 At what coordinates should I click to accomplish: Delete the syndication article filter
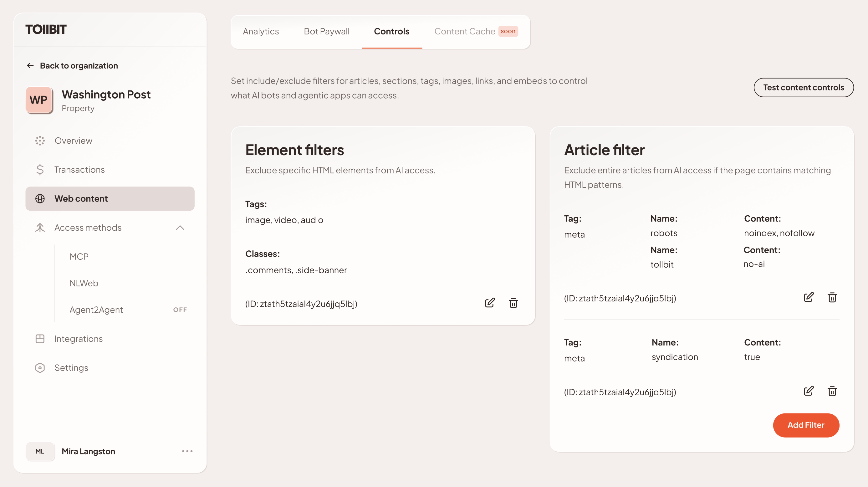tap(832, 391)
